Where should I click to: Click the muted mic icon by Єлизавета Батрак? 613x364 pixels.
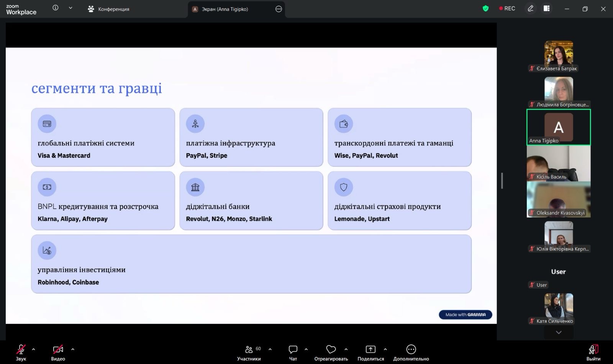(532, 69)
